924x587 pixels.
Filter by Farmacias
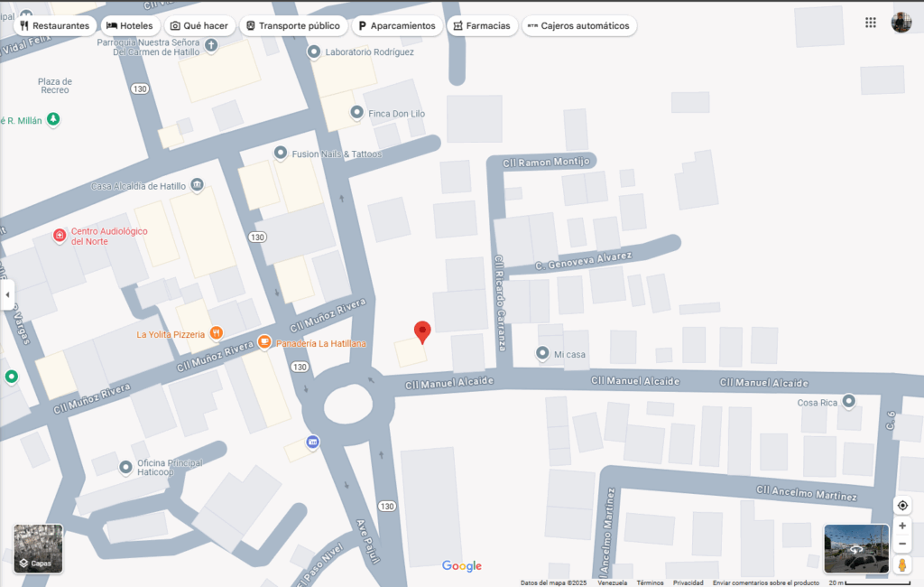pos(482,25)
